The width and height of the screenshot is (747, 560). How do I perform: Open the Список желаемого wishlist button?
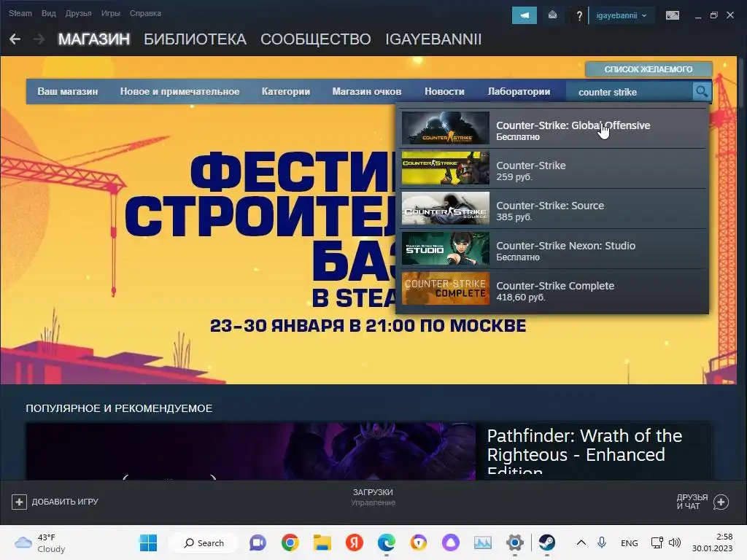coord(649,69)
